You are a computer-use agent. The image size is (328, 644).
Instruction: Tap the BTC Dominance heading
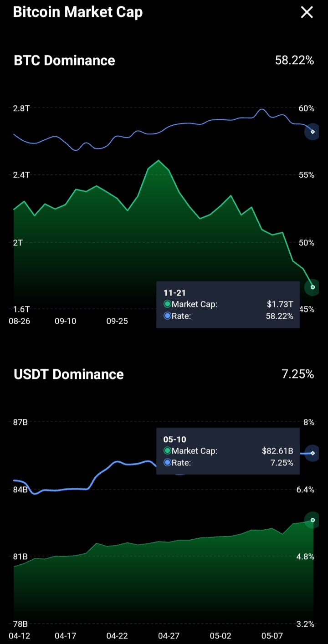coord(64,61)
